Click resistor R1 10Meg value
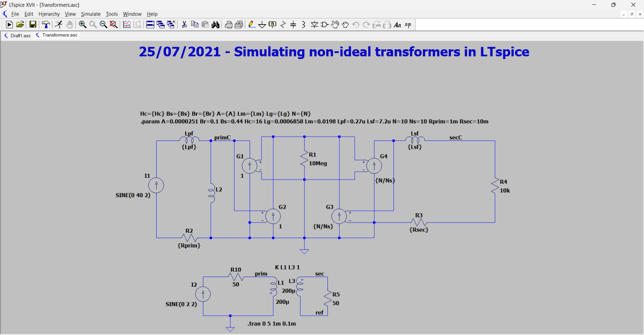 (x=319, y=163)
